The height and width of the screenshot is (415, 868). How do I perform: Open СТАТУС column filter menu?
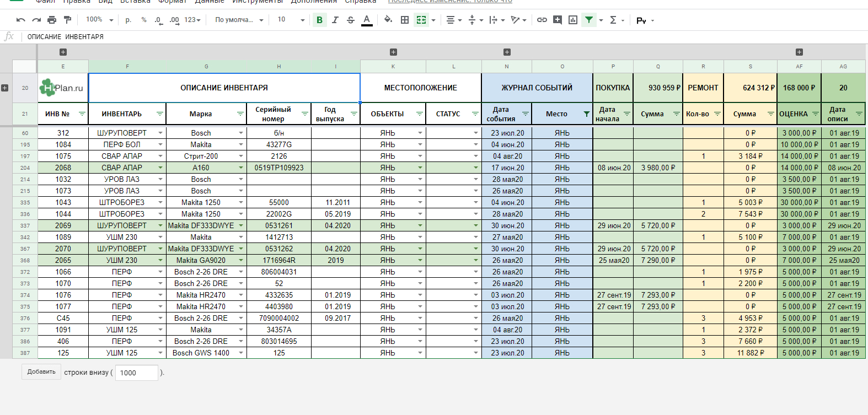point(475,114)
